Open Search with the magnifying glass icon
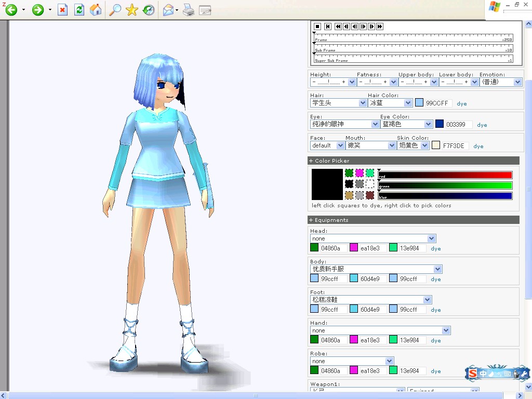 pos(115,10)
